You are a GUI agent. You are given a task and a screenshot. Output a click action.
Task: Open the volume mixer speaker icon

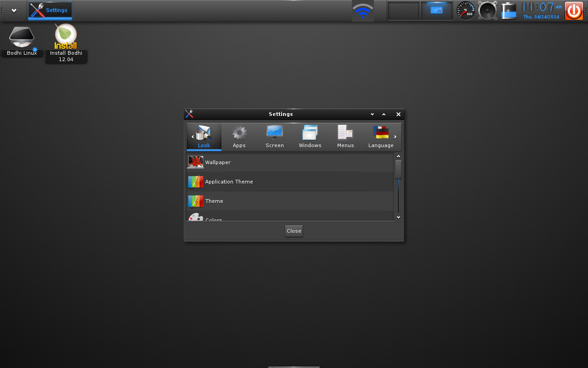[x=487, y=11]
